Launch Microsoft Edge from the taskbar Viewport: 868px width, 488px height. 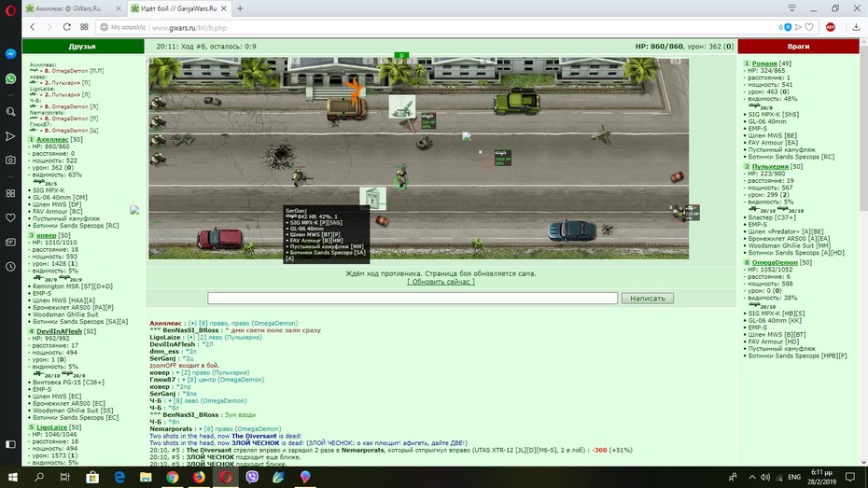[x=119, y=477]
